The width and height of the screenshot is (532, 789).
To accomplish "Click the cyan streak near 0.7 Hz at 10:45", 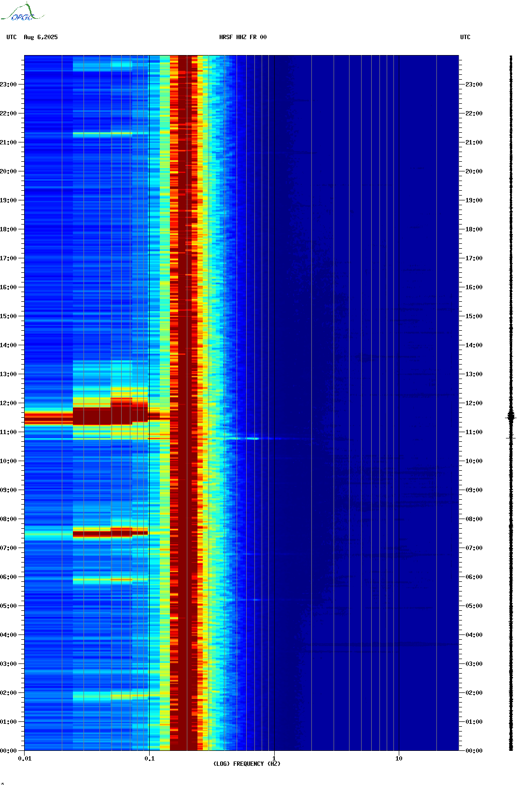I will point(252,438).
